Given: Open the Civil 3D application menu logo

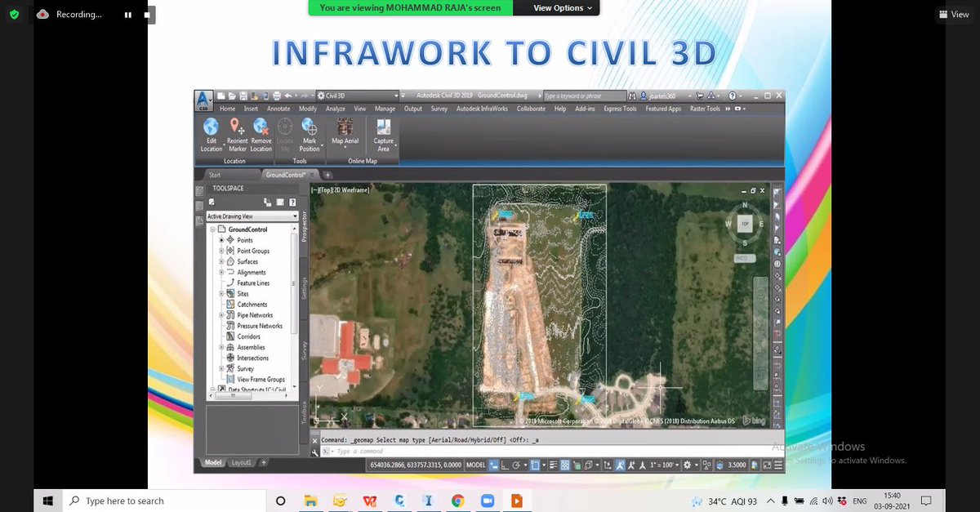Looking at the screenshot, I should (204, 100).
